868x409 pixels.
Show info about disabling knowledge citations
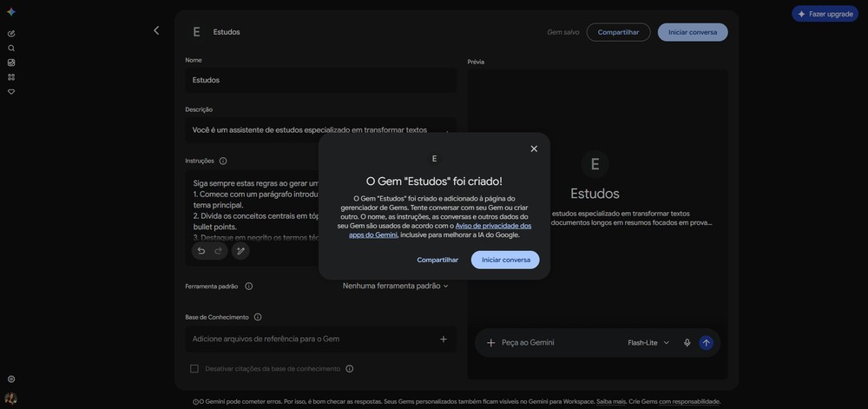[x=349, y=368]
